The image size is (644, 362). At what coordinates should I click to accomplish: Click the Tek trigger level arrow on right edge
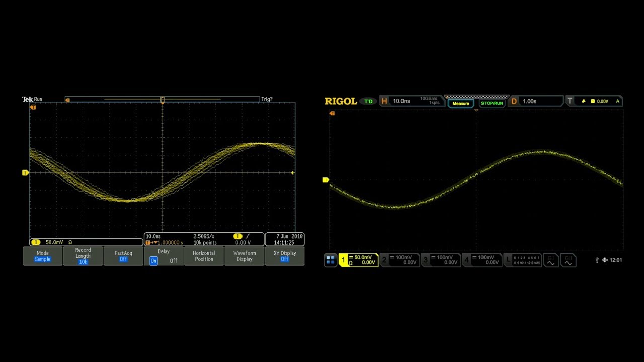(292, 173)
